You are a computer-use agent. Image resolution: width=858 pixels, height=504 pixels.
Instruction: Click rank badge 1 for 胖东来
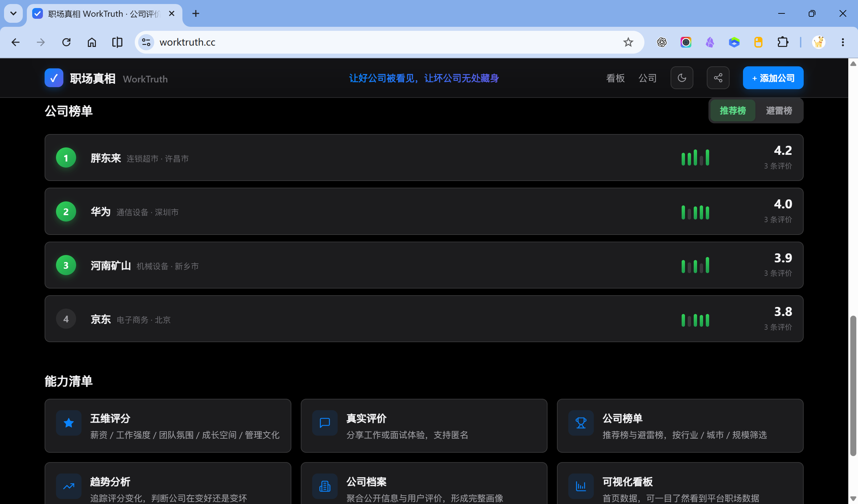[66, 158]
